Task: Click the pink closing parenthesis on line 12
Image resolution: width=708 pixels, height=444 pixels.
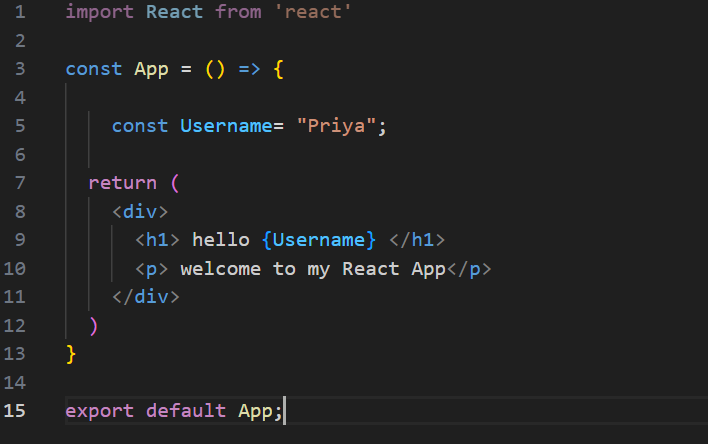Action: pos(93,326)
